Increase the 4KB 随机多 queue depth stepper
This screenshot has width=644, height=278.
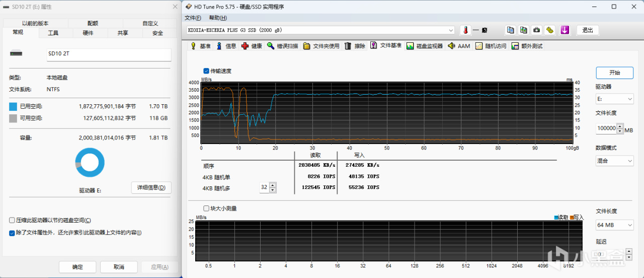coord(273,185)
